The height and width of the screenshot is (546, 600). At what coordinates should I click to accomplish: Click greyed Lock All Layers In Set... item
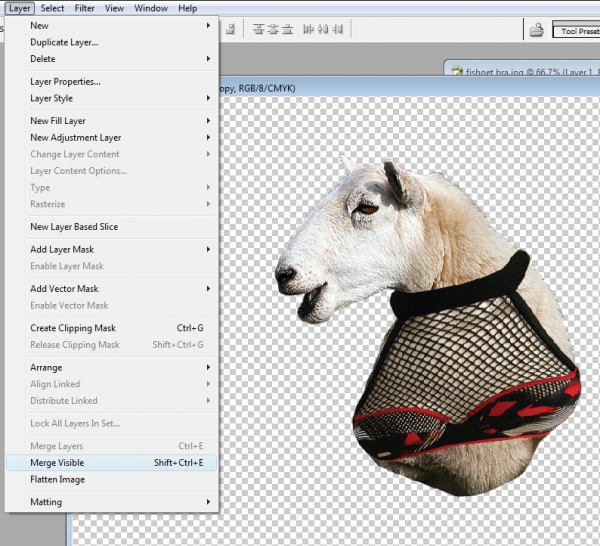112,424
